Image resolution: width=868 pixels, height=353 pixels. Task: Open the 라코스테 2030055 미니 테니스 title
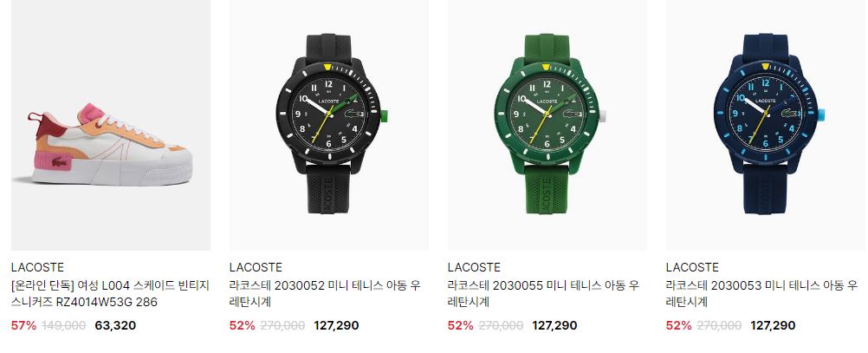click(544, 294)
